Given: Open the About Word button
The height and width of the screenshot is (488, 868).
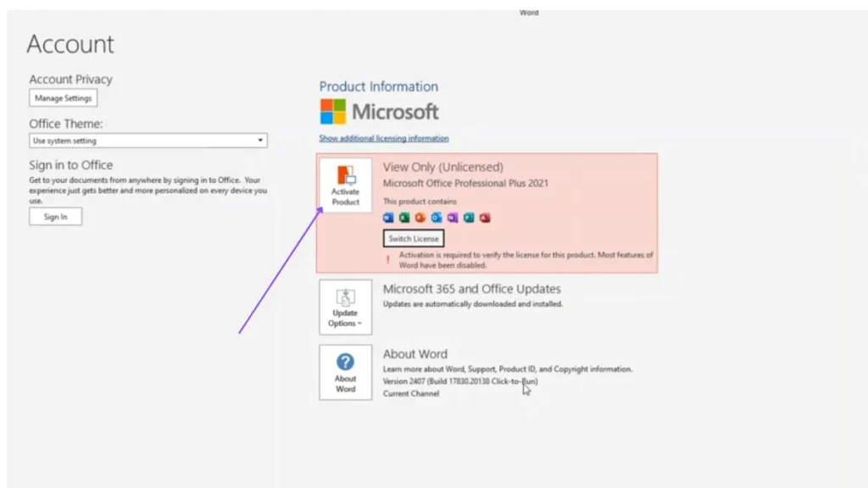Looking at the screenshot, I should point(346,373).
